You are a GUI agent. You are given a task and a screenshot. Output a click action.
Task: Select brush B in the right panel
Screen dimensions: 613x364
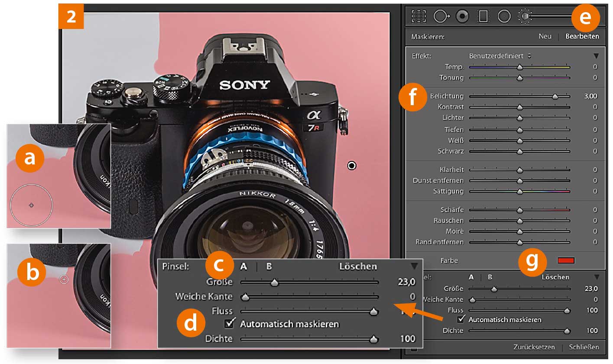pos(490,277)
